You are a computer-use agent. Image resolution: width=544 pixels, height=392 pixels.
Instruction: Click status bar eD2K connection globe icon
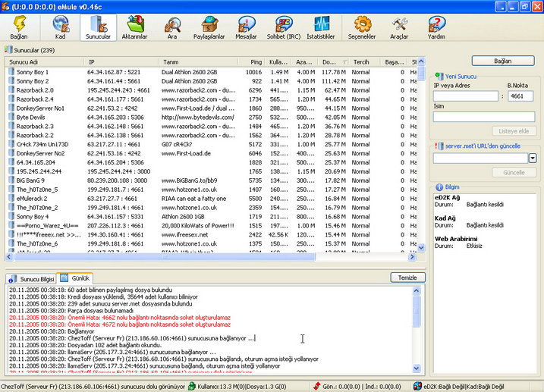pos(417,386)
